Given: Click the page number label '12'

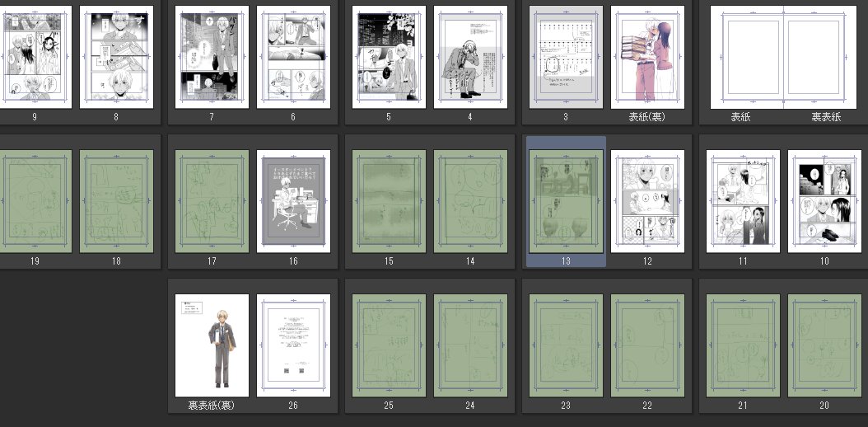Looking at the screenshot, I should point(647,260).
